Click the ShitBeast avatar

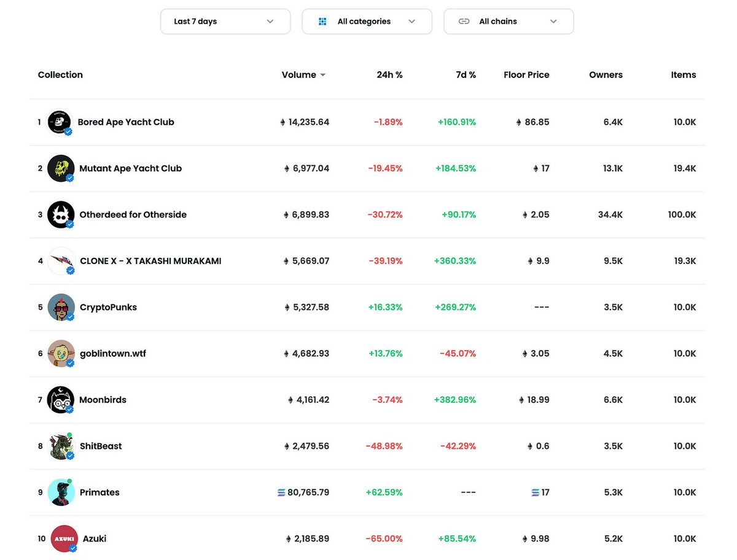(x=61, y=446)
